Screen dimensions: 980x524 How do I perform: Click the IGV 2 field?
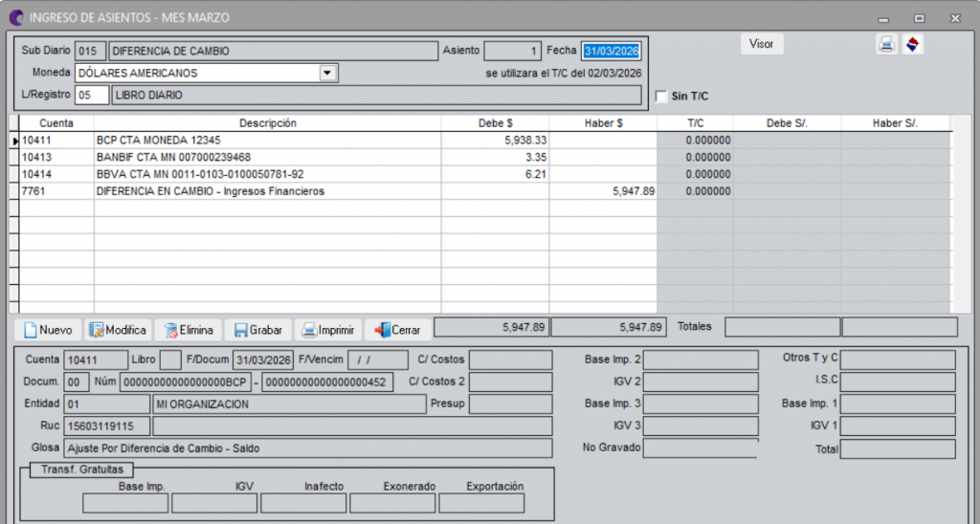[701, 382]
